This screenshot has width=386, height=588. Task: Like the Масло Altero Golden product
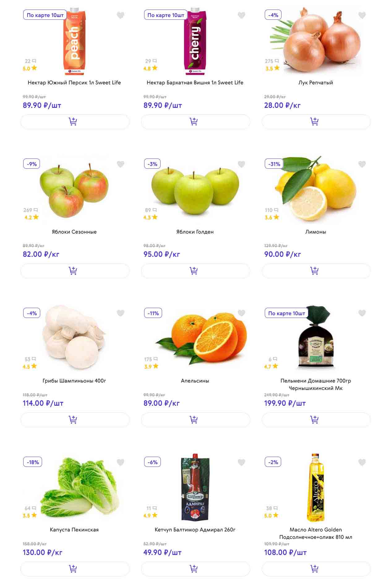[362, 462]
